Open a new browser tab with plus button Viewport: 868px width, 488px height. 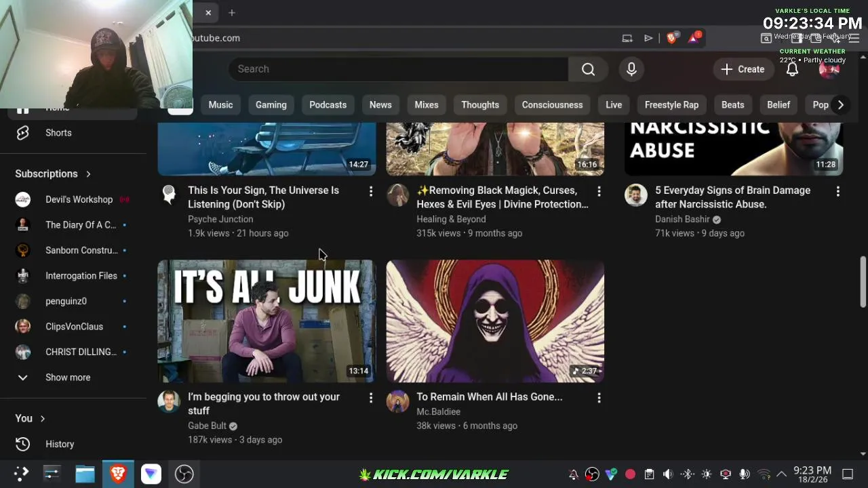click(232, 13)
